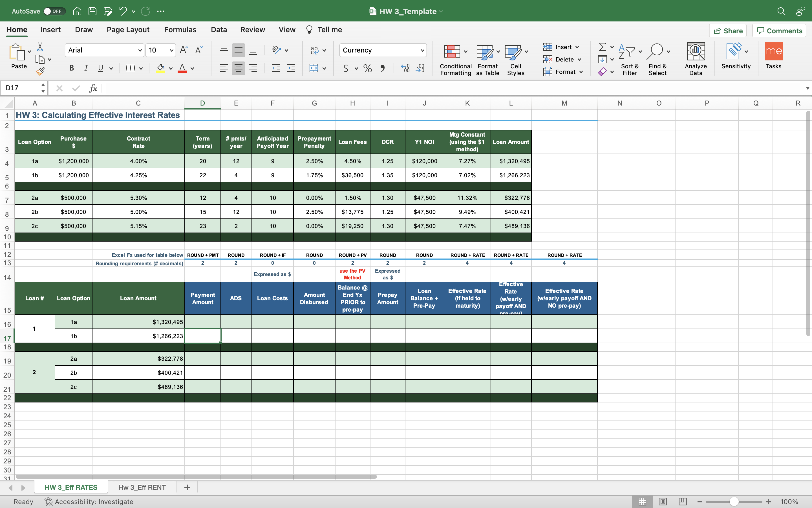The width and height of the screenshot is (812, 508).
Task: Decrease font size with smaller A icon
Action: coord(199,50)
